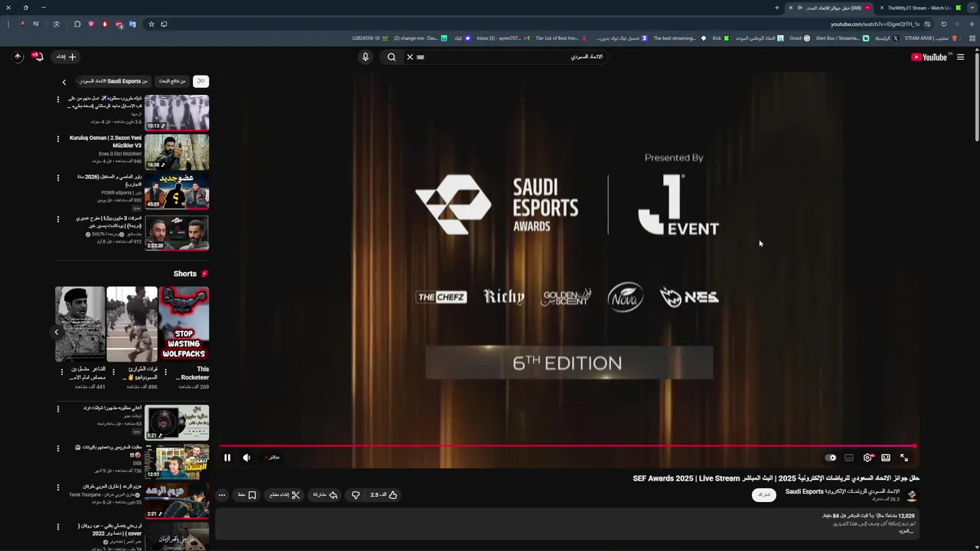The image size is (980, 551).
Task: Open the Kick bookmark
Action: pyautogui.click(x=720, y=38)
